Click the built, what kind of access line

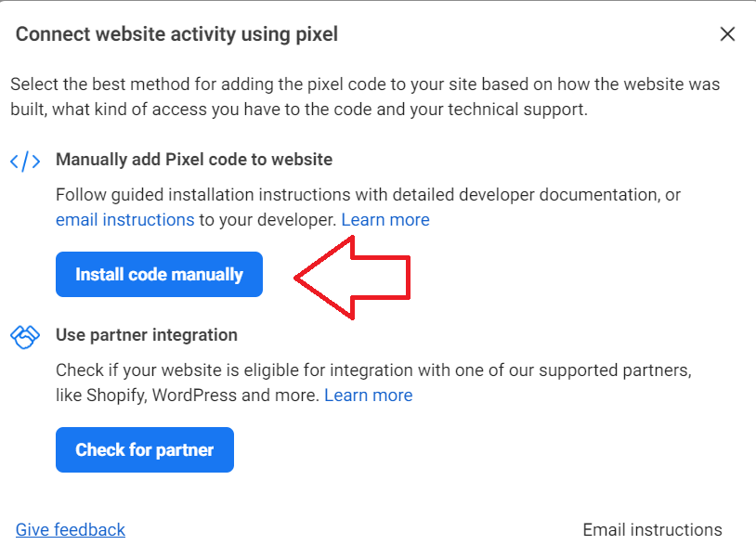[299, 110]
